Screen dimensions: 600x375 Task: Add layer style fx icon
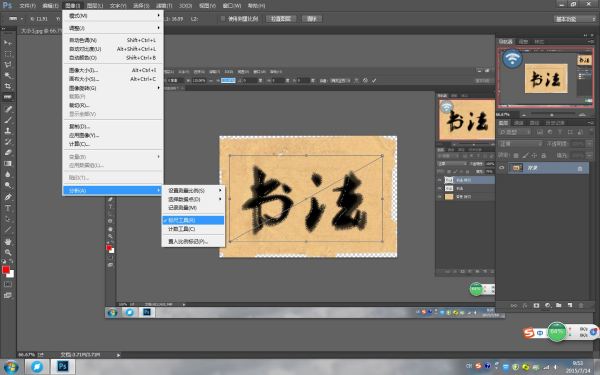525,305
